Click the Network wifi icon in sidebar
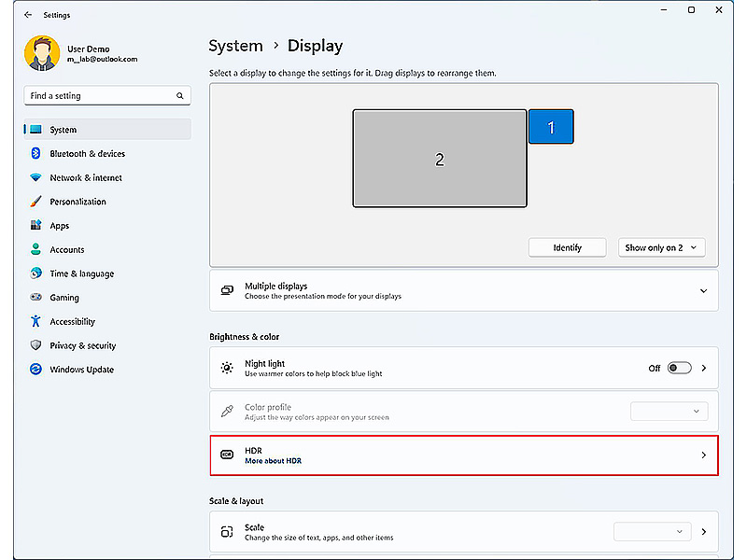The height and width of the screenshot is (560, 747). [35, 177]
